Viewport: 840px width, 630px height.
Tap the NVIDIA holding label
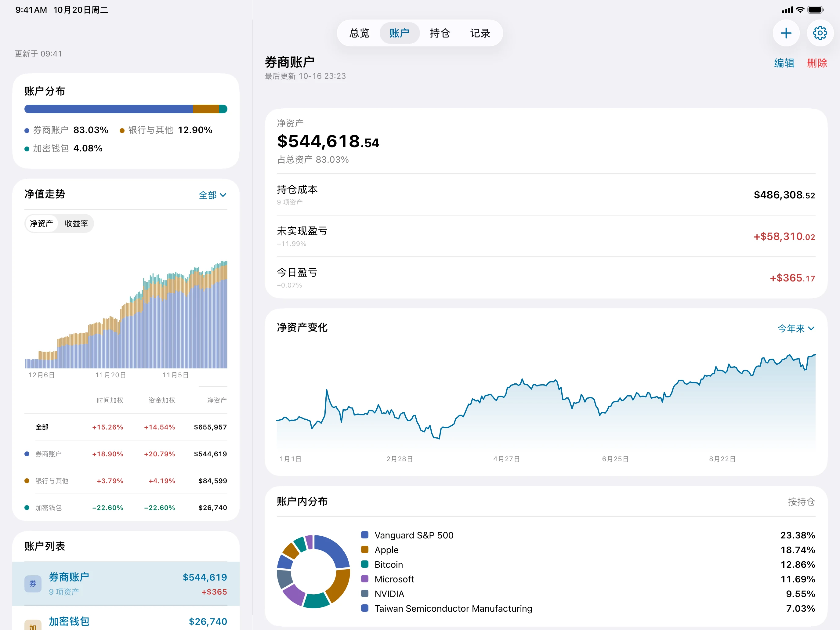click(x=389, y=594)
